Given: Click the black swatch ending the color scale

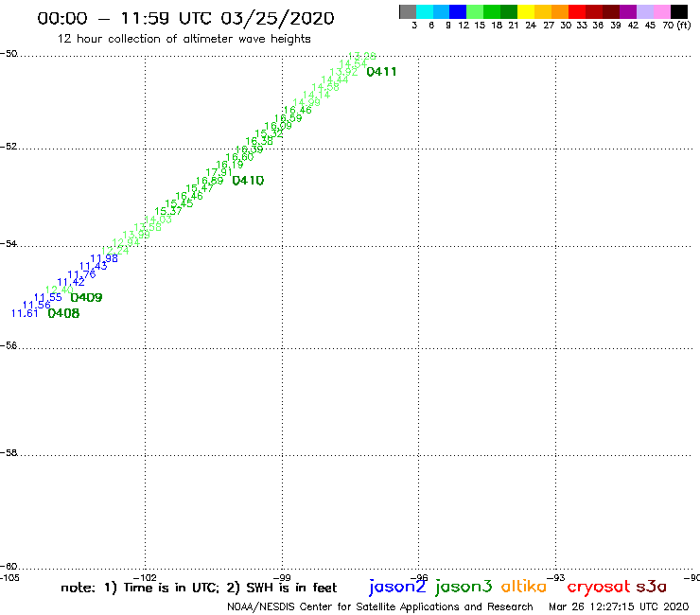Looking at the screenshot, I should 678,11.
